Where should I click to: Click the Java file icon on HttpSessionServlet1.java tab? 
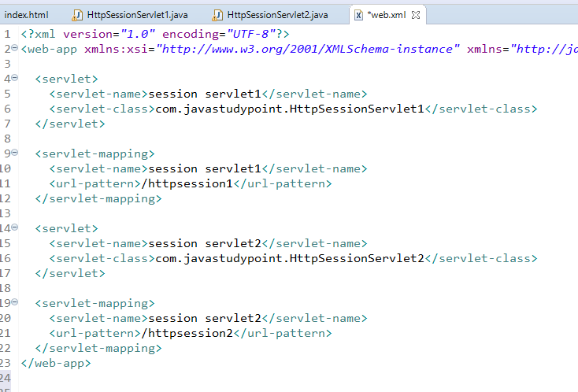click(x=76, y=15)
